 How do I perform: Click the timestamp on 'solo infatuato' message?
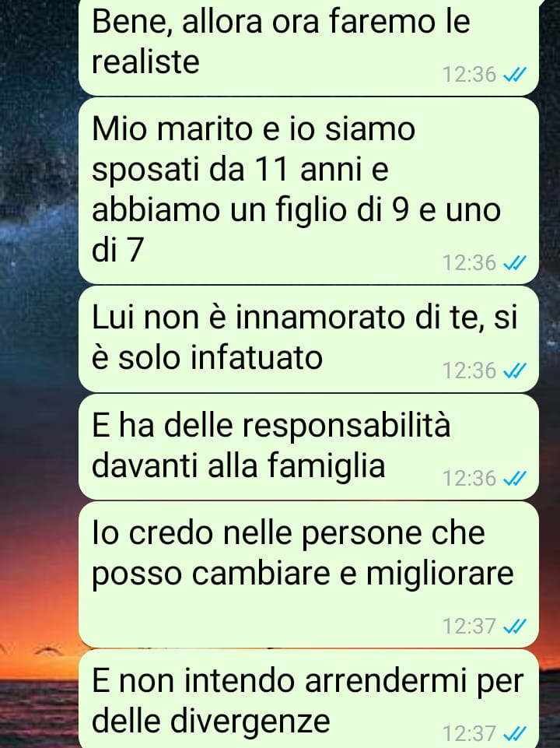[x=470, y=370]
